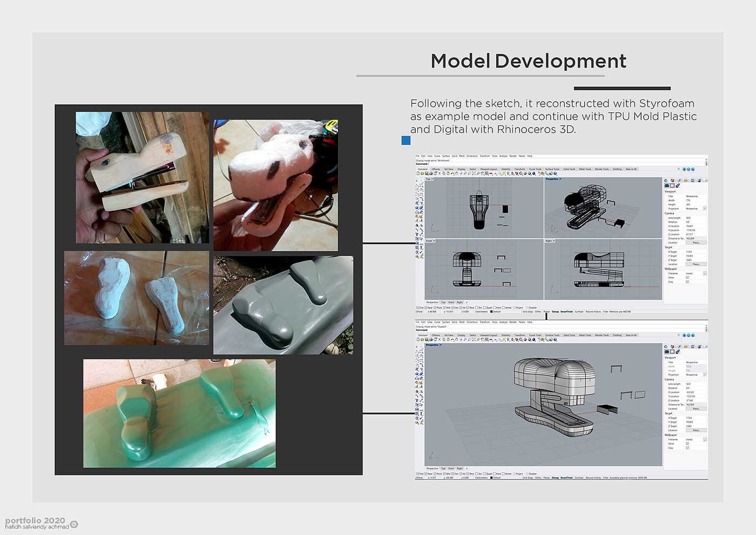
Task: Click camera properties icon in wireframe Rhino panel
Action: pyautogui.click(x=666, y=185)
